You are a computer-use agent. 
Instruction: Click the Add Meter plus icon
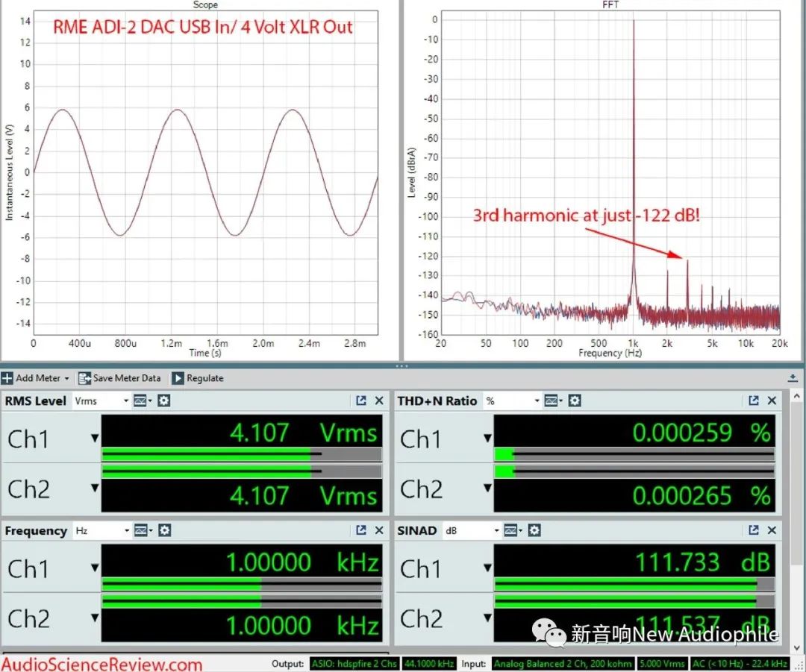tap(7, 379)
